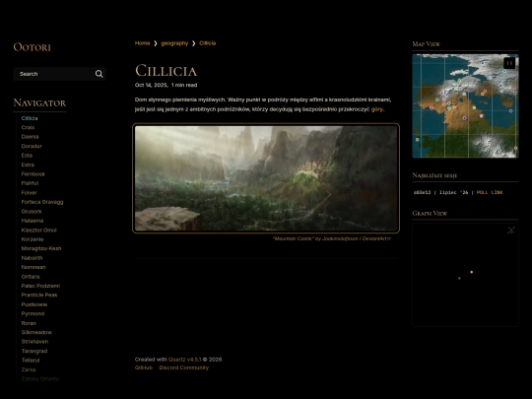Click the Map View heading
Viewport: 532px width, 399px height.
pos(427,44)
